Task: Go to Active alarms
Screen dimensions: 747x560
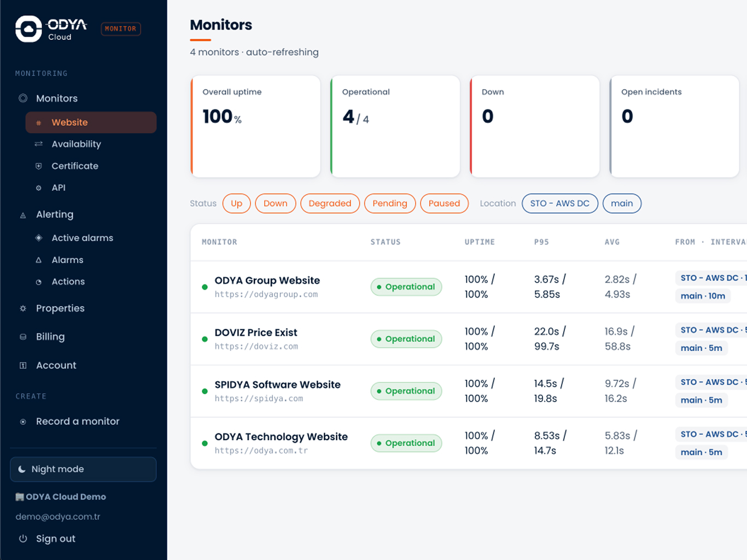Action: pyautogui.click(x=91, y=238)
